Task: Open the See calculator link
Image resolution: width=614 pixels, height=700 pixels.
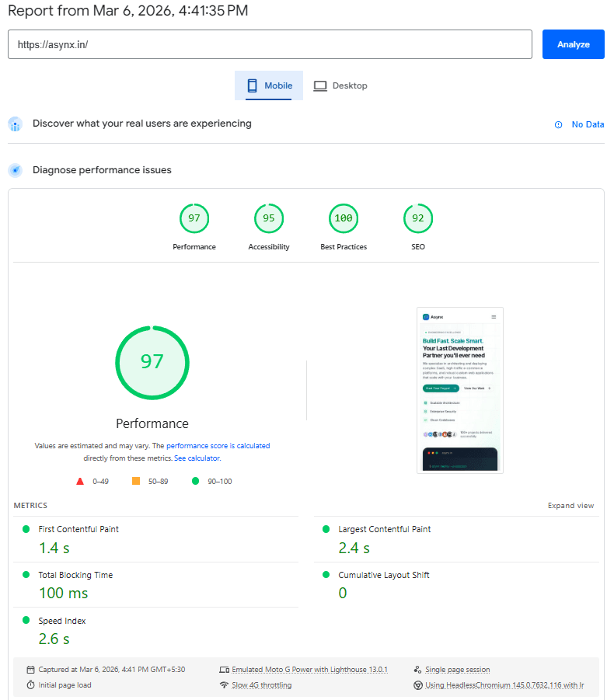Action: [197, 458]
